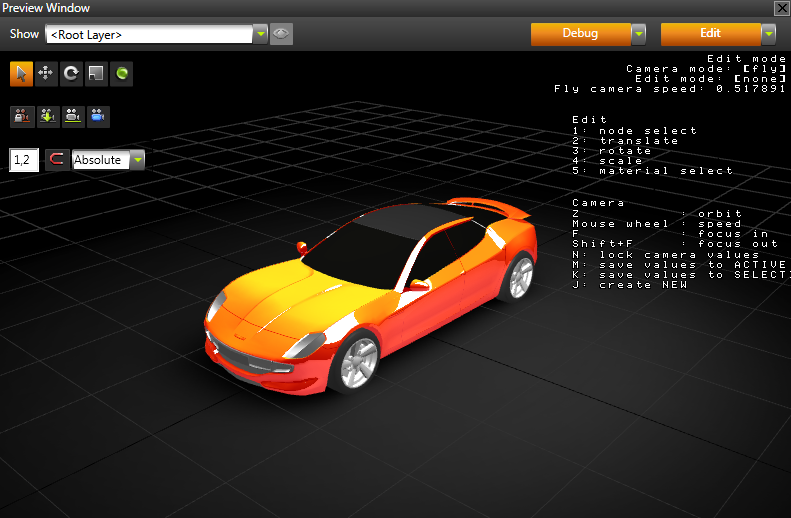Image resolution: width=791 pixels, height=518 pixels.
Task: Expand the Edit dropdown arrow
Action: pyautogui.click(x=768, y=34)
